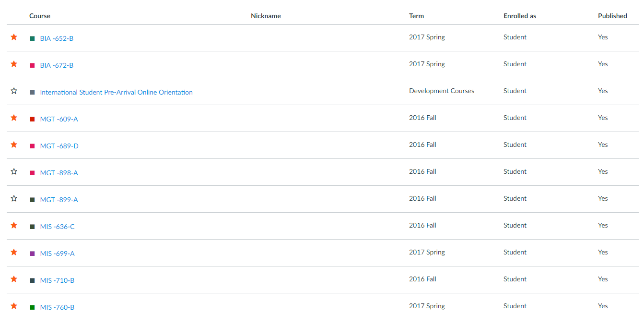Click the pink color square for MGT -898-A
Screen dimensions: 644x326
[x=32, y=173]
